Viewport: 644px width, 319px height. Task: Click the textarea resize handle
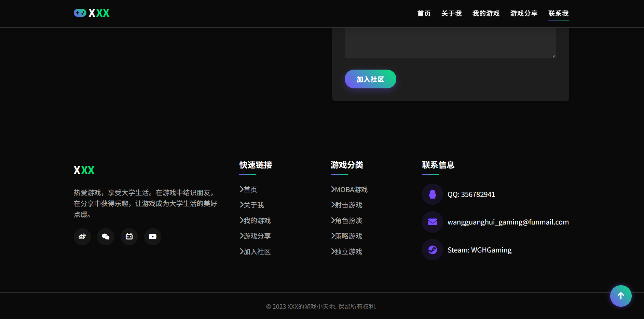[x=554, y=56]
